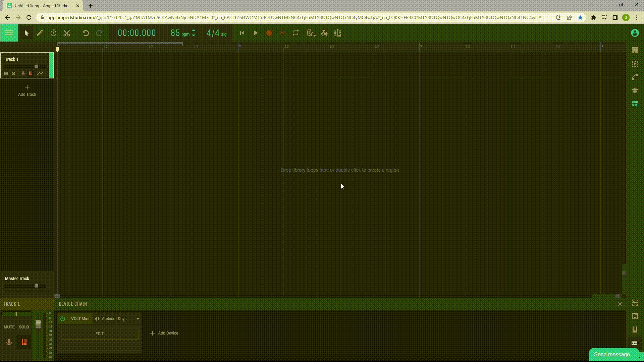Viewport: 644px width, 362px height.
Task: Select the scissors/split tool
Action: 67,33
